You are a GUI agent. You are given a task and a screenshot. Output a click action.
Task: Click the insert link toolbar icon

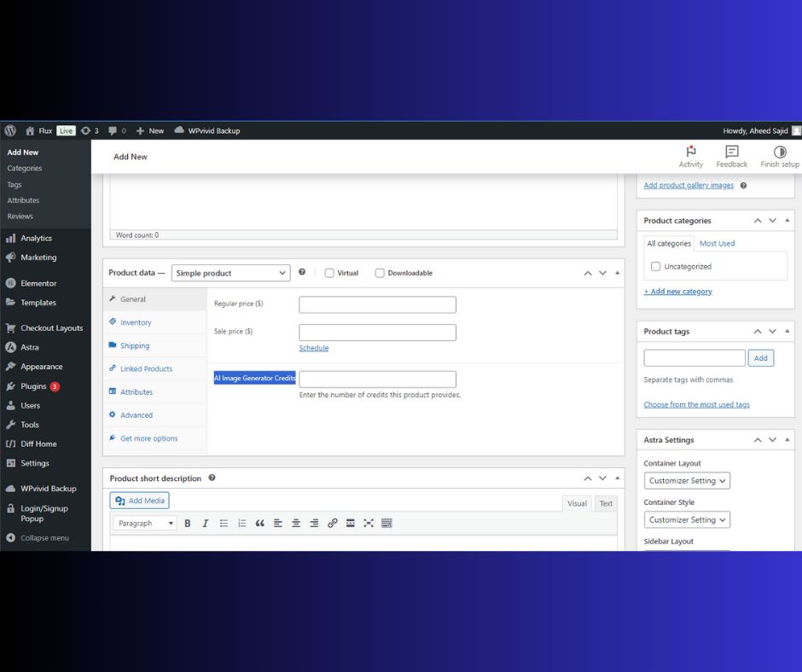tap(332, 524)
